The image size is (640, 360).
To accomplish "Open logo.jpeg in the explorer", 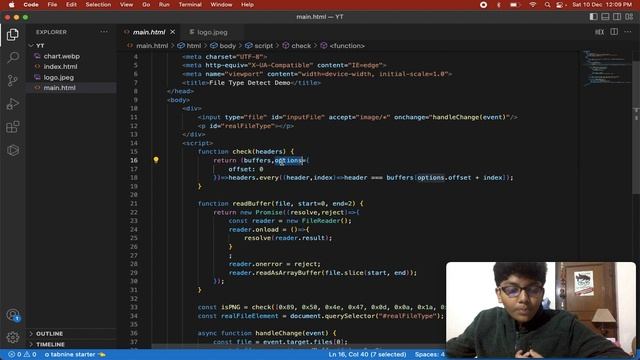I will (59, 77).
